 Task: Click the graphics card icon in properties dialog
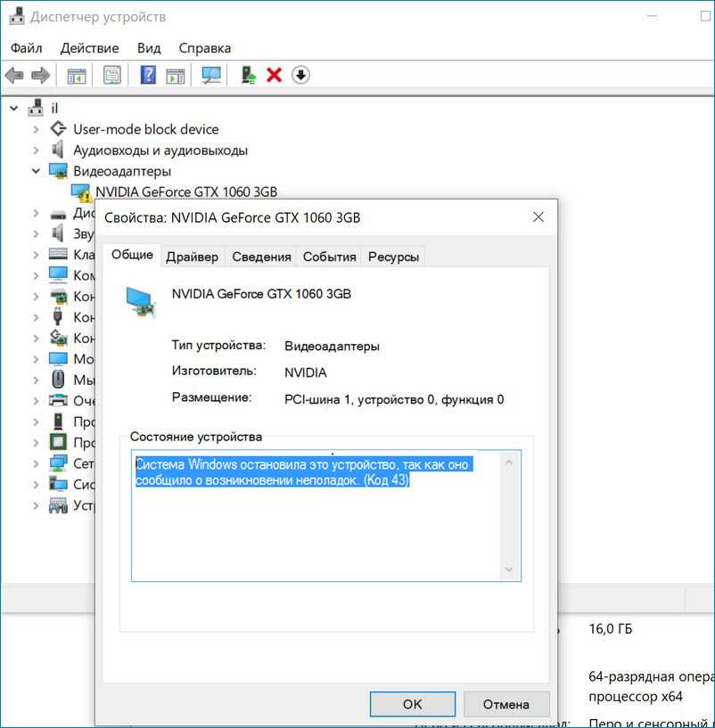click(x=141, y=302)
